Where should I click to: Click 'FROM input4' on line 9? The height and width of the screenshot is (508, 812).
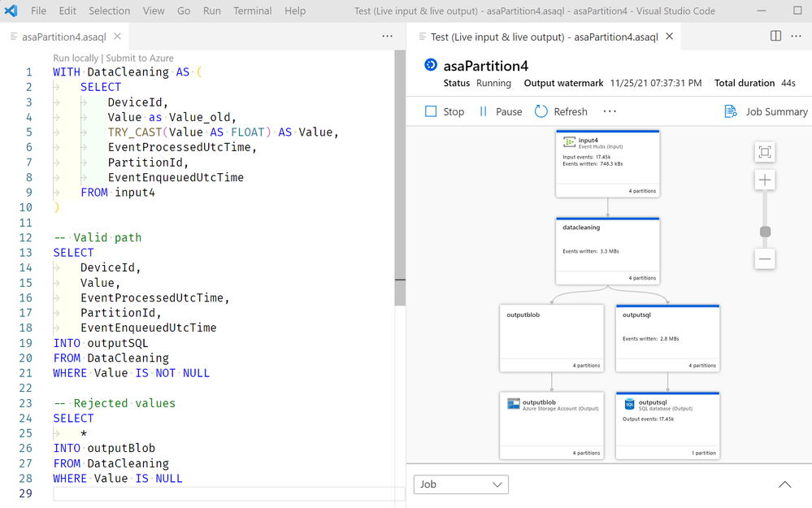[x=118, y=192]
